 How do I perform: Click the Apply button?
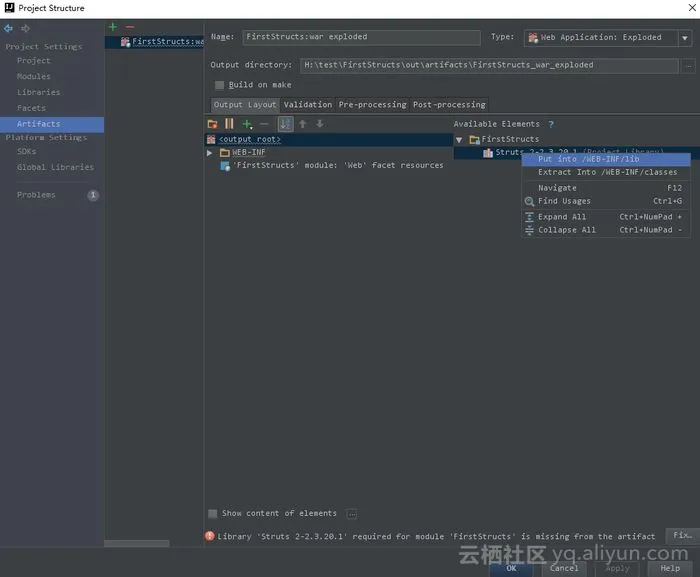617,569
